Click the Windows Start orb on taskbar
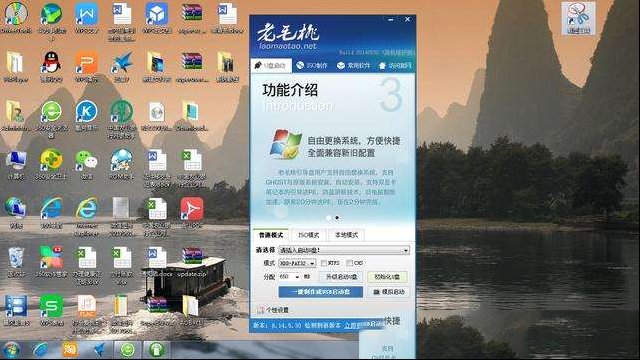Image resolution: width=640 pixels, height=360 pixels. (x=12, y=350)
